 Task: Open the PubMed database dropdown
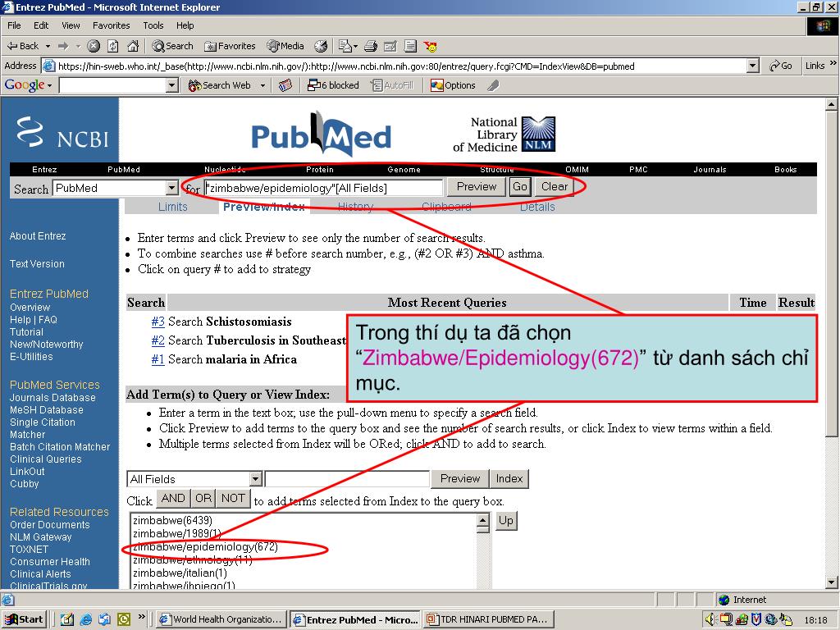tap(171, 188)
